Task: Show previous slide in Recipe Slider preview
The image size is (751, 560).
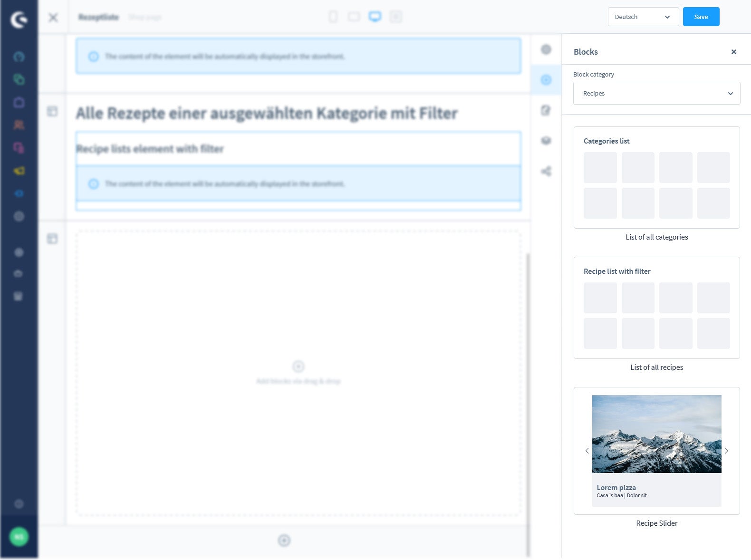Action: (x=587, y=450)
